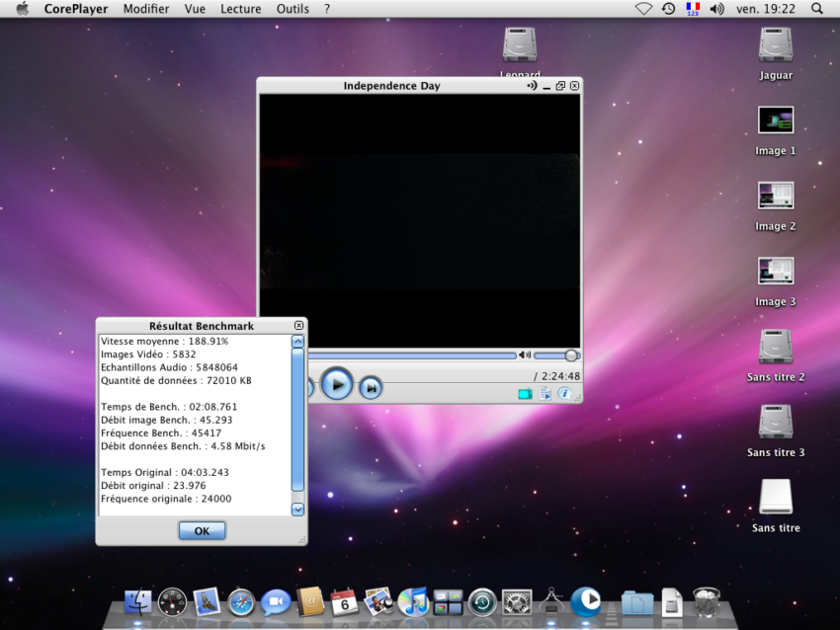Open iChat from the Dock
This screenshot has width=840, height=630.
276,602
